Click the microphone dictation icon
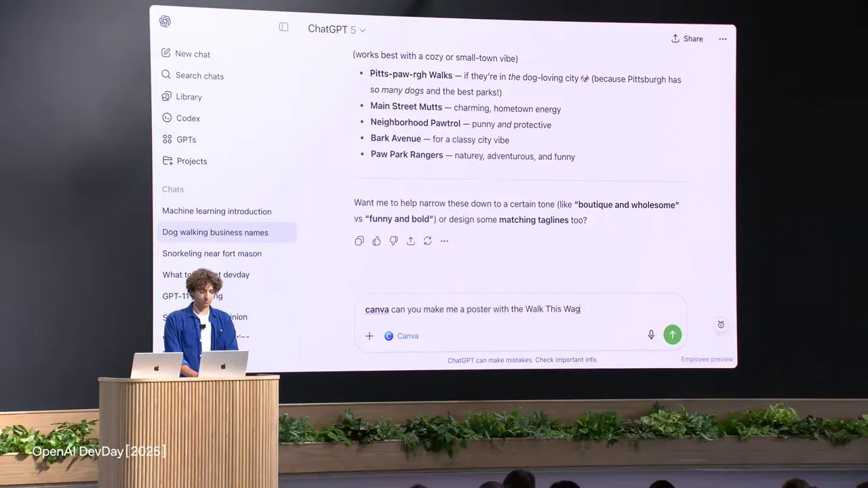Screen dimensions: 868x488 (x=651, y=335)
